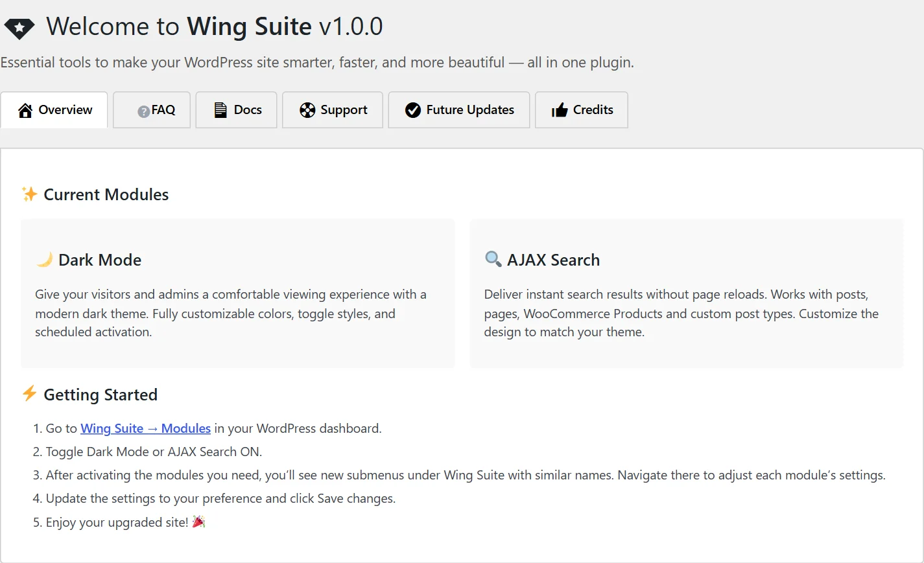Click the Dark Mode description paragraph

(231, 313)
